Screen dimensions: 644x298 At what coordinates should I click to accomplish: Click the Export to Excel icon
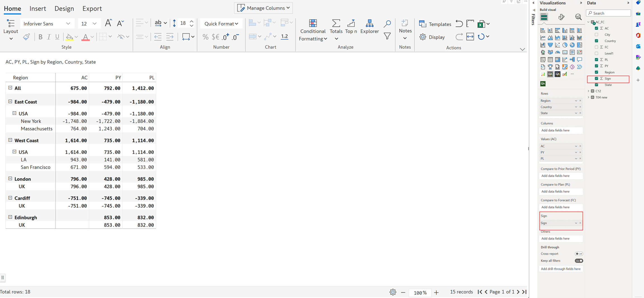click(481, 24)
